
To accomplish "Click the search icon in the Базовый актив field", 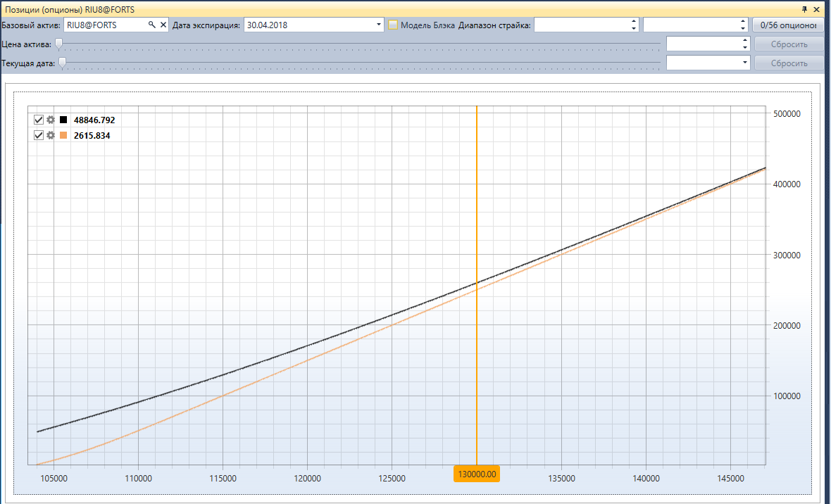I will pos(152,25).
